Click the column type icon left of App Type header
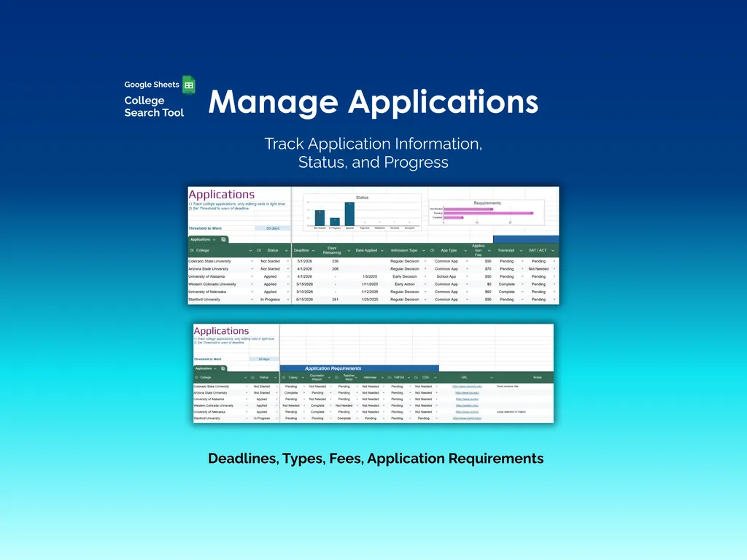This screenshot has height=560, width=747. (x=433, y=250)
